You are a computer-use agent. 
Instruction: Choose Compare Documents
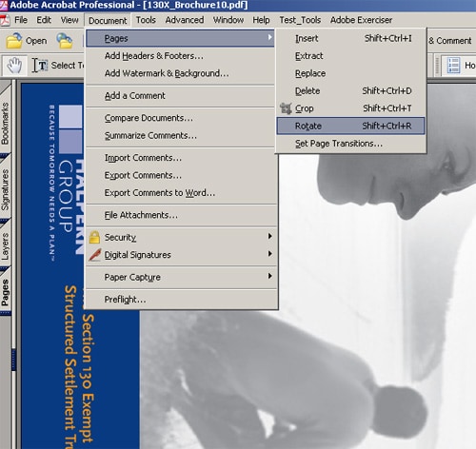[x=181, y=118]
